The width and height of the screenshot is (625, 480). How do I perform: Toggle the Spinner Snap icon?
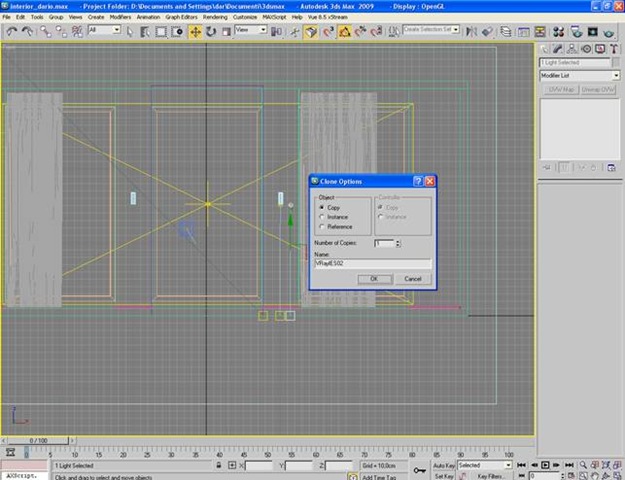point(376,32)
